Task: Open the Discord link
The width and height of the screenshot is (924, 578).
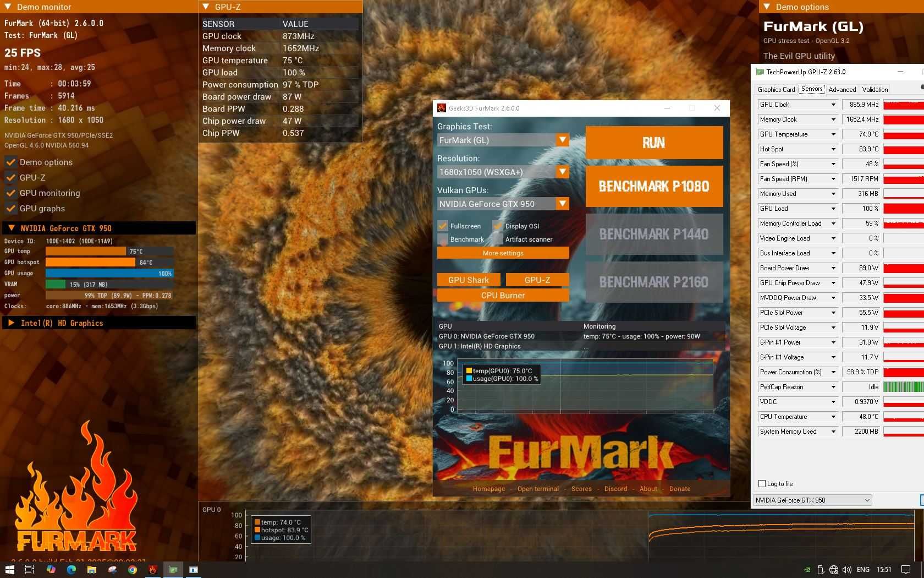Action: pyautogui.click(x=615, y=489)
